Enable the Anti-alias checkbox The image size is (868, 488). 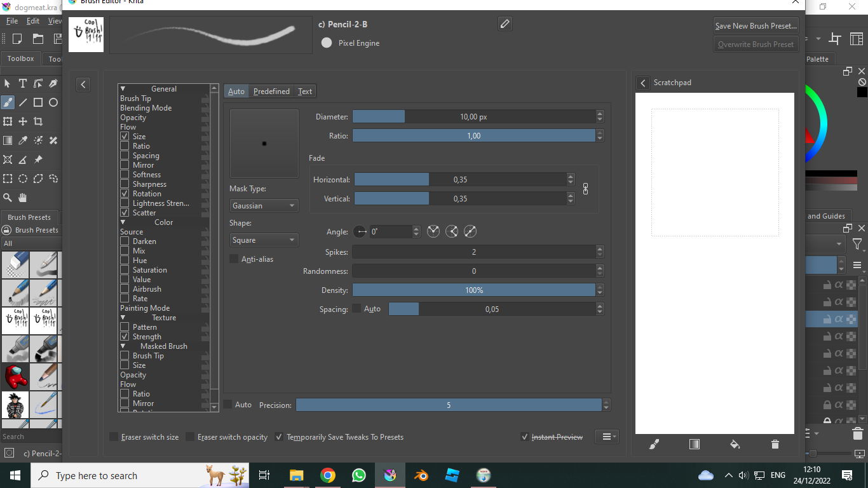[x=234, y=259]
